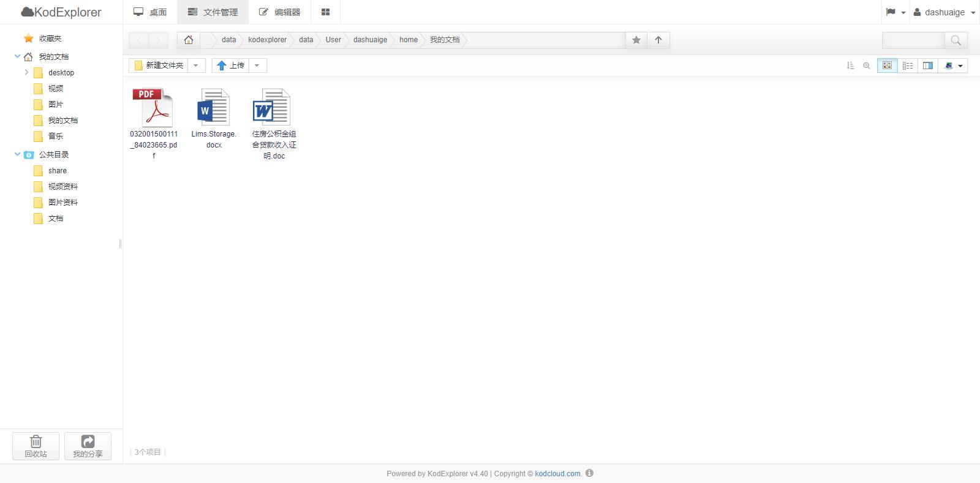Screen dimensions: 980x483
Task: Switch to icon grid view
Action: point(887,66)
